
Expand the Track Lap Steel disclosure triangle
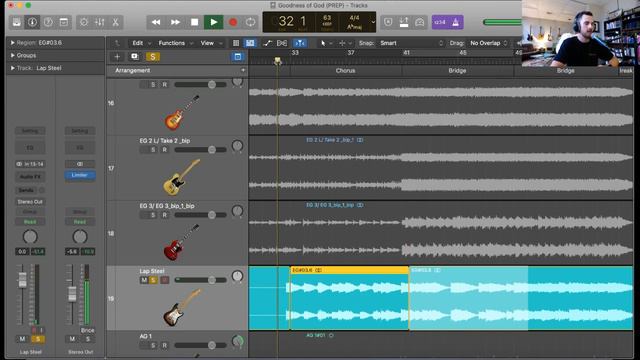(13, 68)
